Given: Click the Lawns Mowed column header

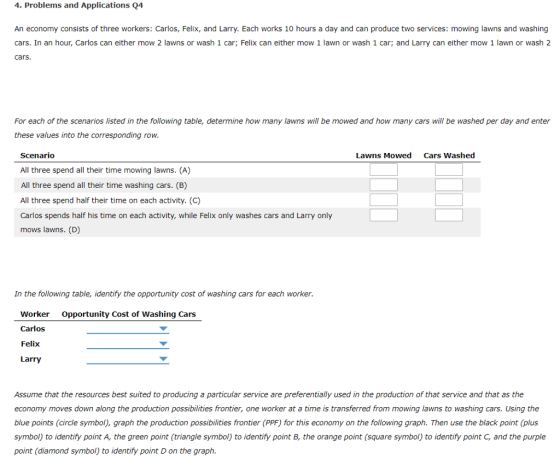Looking at the screenshot, I should point(384,155).
